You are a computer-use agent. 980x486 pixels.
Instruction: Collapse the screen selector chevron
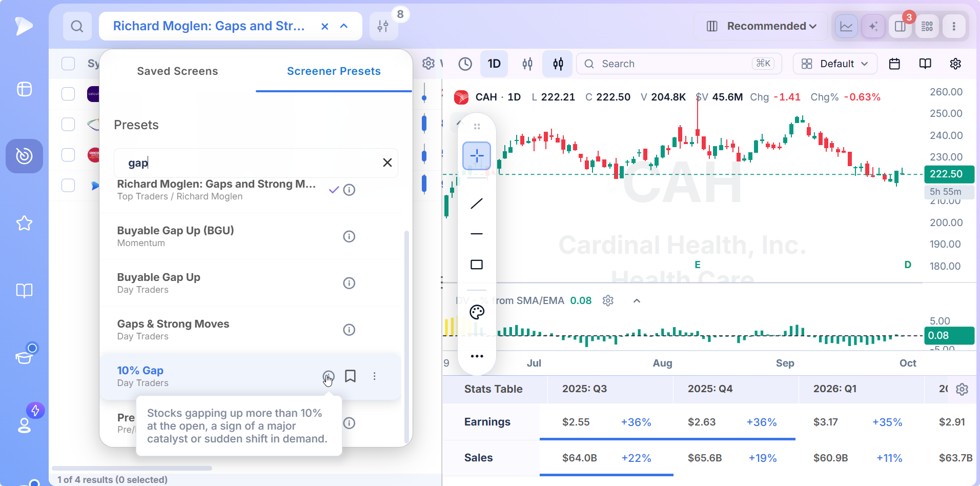tap(344, 26)
